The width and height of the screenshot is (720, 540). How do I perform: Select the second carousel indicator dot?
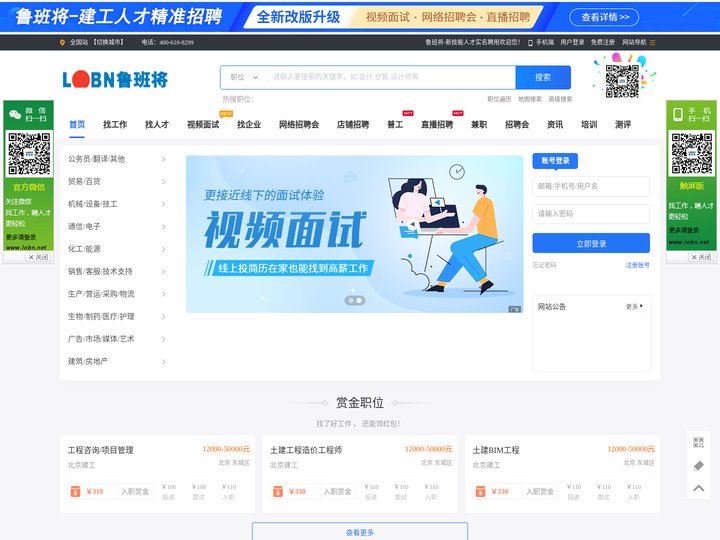pos(359,300)
